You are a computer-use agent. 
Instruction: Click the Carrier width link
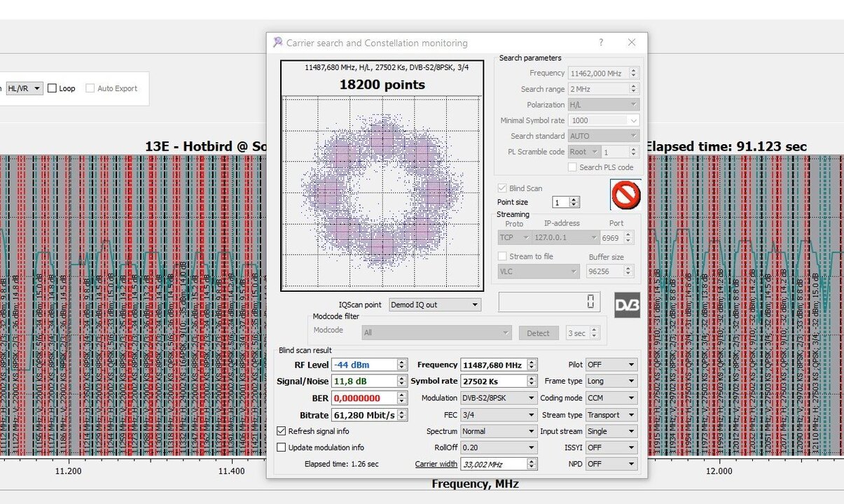436,464
